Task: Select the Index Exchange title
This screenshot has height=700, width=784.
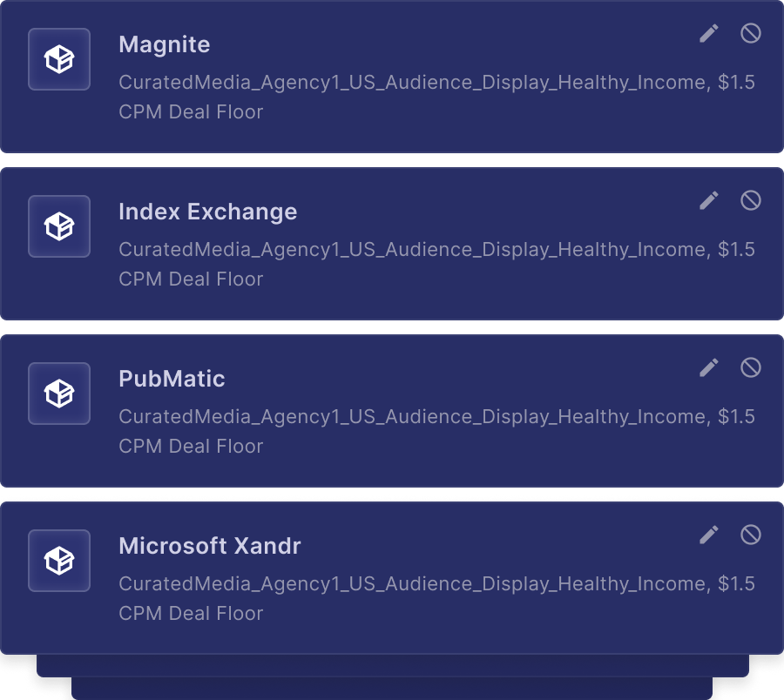Action: pyautogui.click(x=207, y=212)
